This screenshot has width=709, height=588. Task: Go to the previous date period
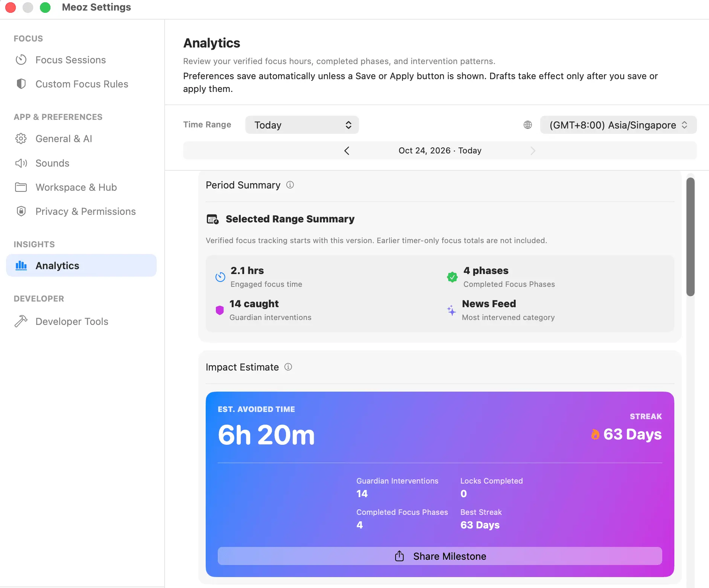click(x=347, y=151)
